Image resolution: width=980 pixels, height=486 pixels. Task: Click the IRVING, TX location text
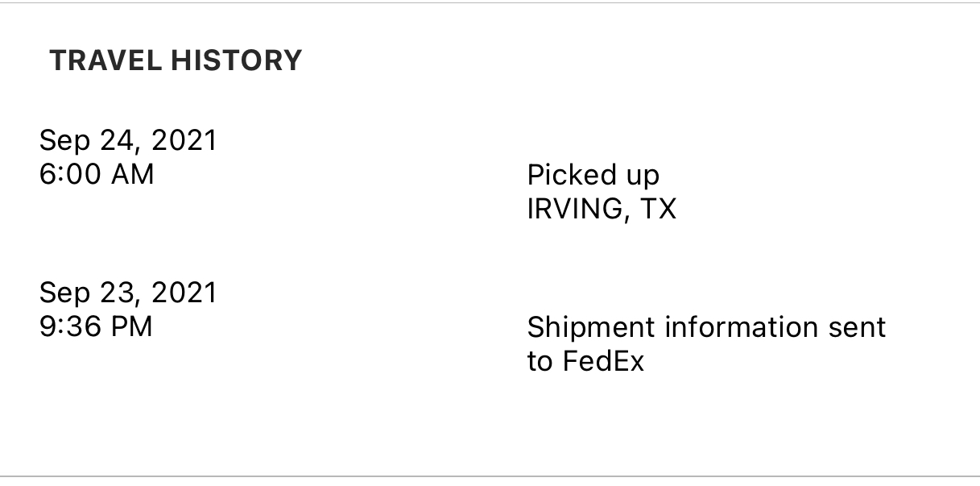pos(602,209)
